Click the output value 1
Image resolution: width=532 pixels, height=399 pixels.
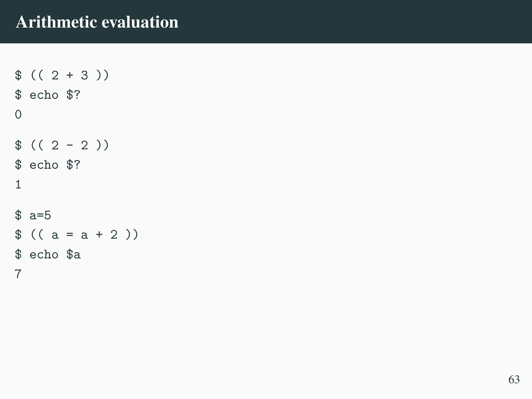pyautogui.click(x=18, y=185)
